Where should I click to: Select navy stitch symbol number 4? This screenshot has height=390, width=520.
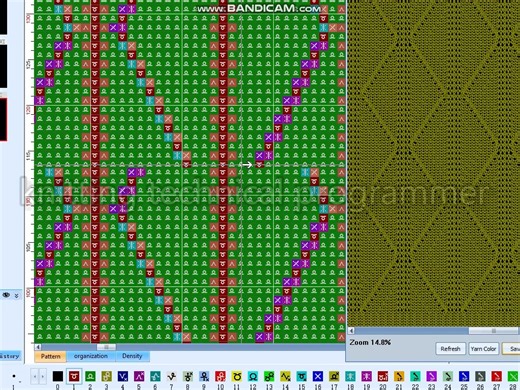[x=123, y=376]
